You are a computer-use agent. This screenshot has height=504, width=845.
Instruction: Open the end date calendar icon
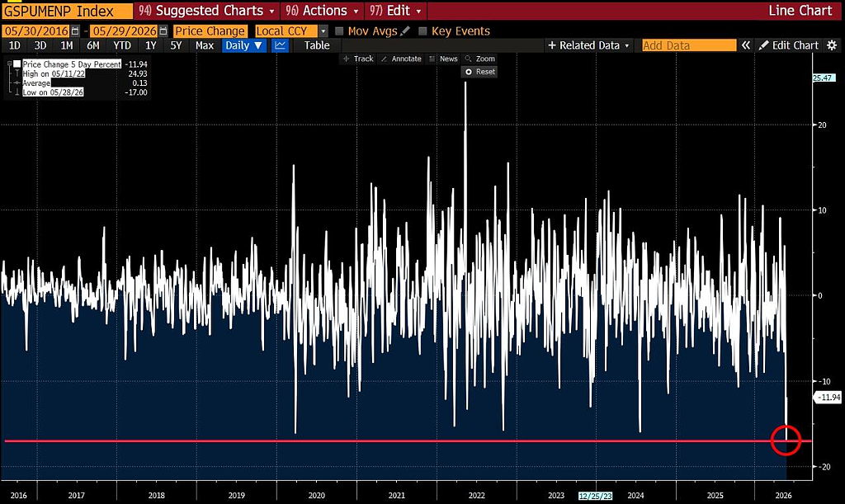pyautogui.click(x=163, y=31)
